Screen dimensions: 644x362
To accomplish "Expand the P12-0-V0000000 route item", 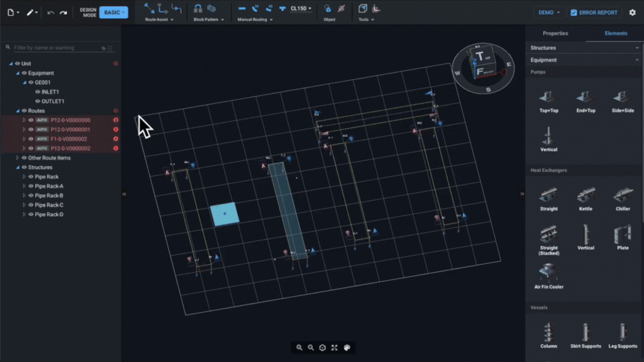I will click(25, 120).
